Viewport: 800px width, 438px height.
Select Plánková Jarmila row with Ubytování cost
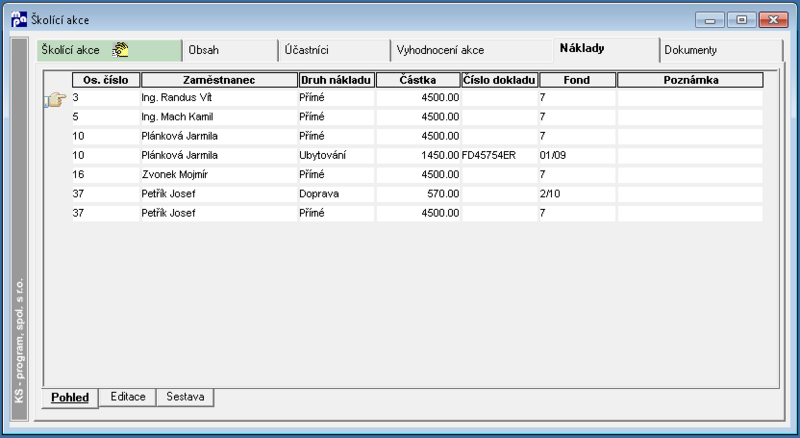(417, 155)
